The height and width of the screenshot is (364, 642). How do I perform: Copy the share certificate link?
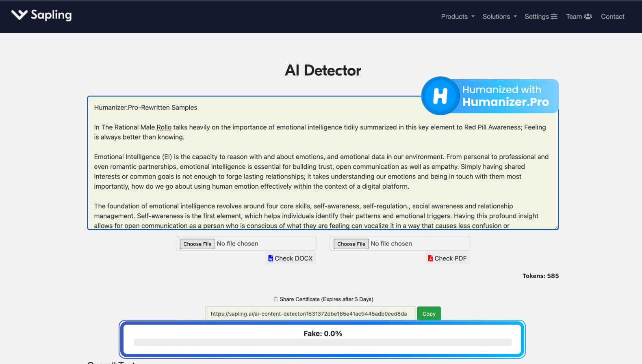[429, 314]
